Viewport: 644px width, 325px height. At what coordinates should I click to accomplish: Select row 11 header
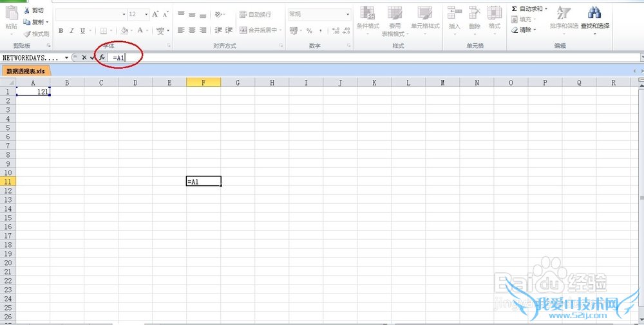[x=8, y=181]
